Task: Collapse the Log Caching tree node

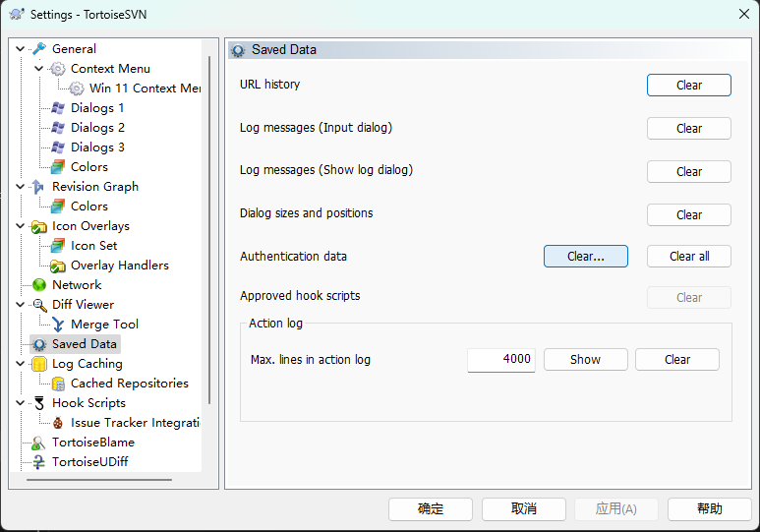Action: pos(21,364)
